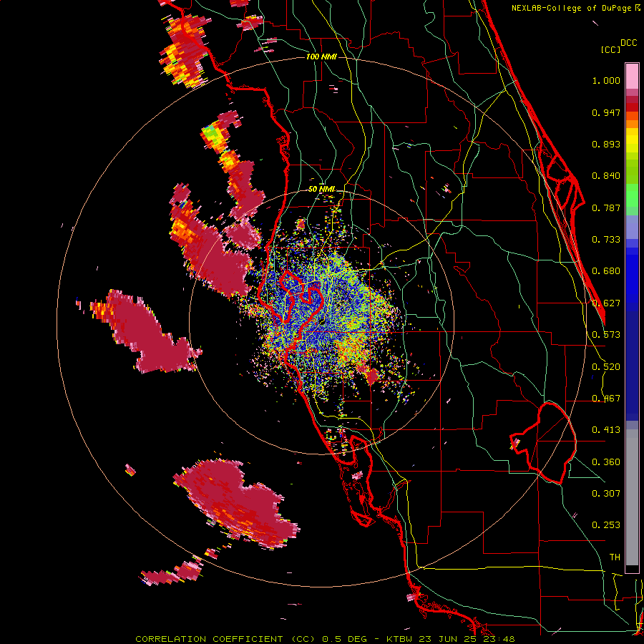This screenshot has height=644, width=644.
Task: Click the CORRELATION COEFFICIENT (CC) caption text
Action: tap(227, 639)
